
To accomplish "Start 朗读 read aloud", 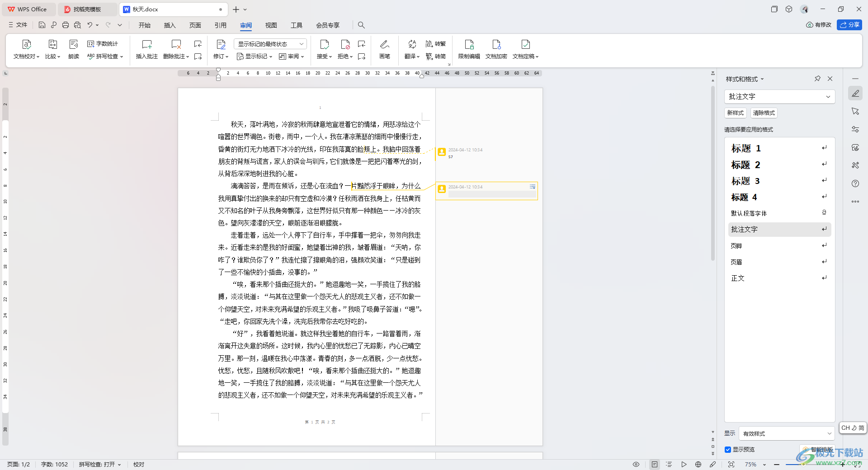I will pos(74,49).
